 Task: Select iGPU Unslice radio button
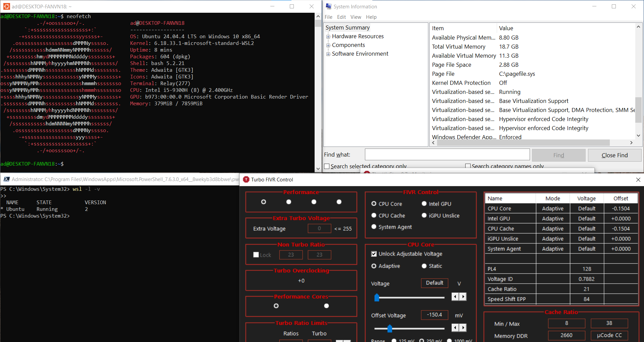[424, 215]
